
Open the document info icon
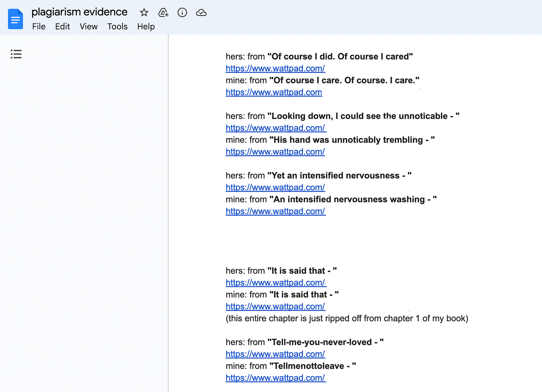(182, 13)
